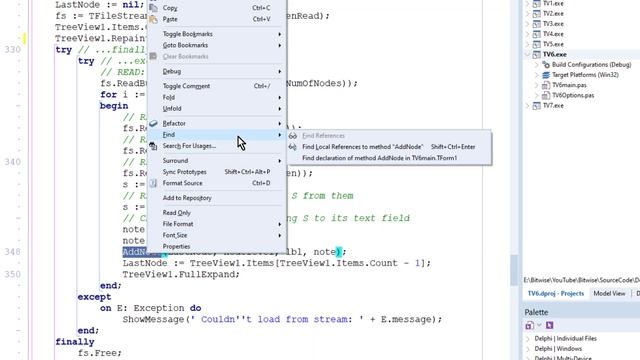
Task: Open the Debug submenu
Action: point(216,71)
